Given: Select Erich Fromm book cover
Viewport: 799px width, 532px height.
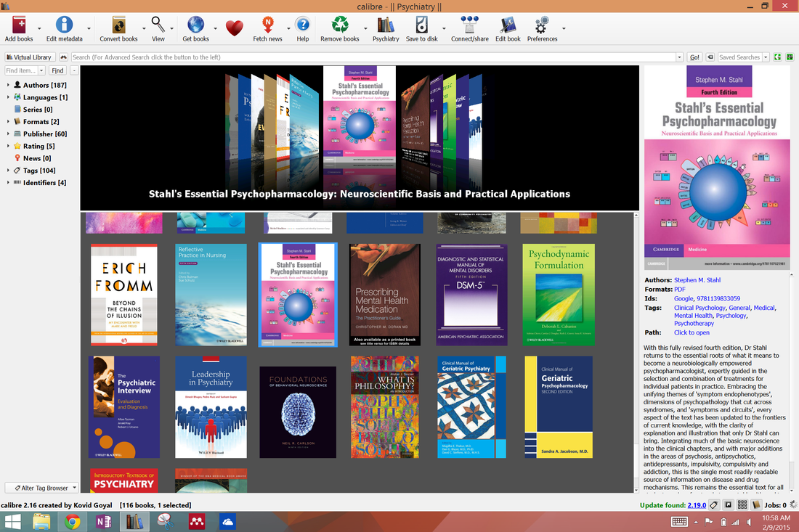Looking at the screenshot, I should click(123, 295).
